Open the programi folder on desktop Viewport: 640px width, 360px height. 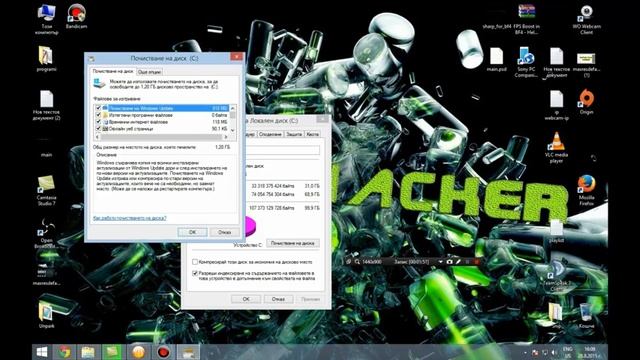(46, 59)
